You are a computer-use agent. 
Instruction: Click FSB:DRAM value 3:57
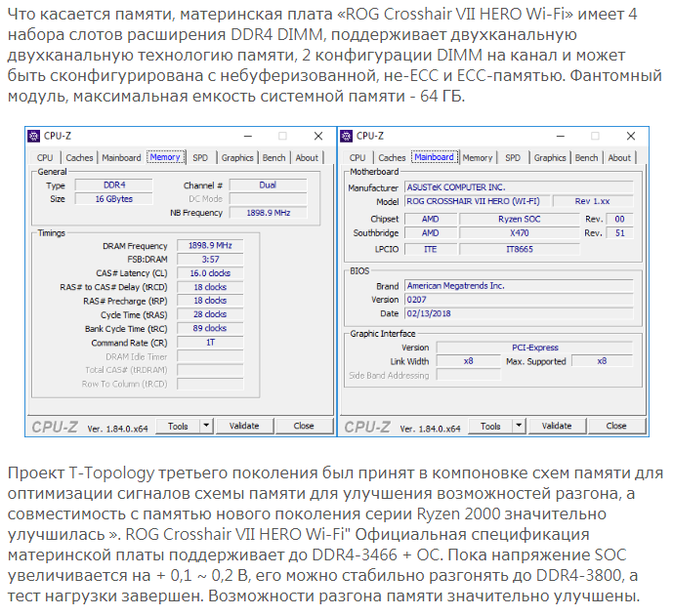210,260
